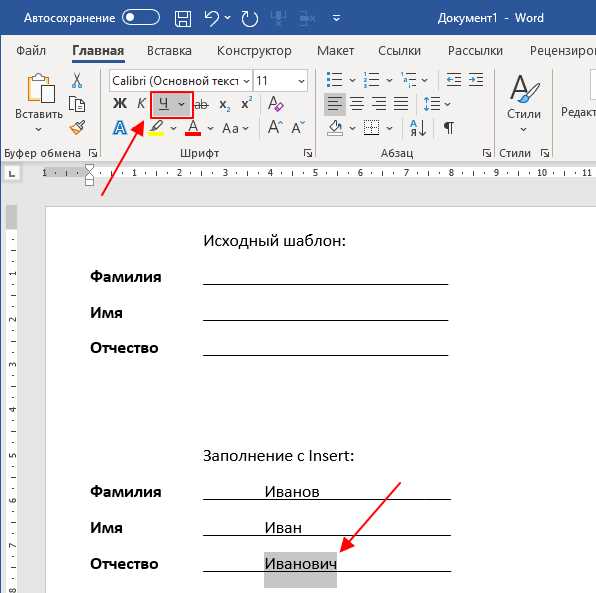Open the Стили pane dialog launcher
Screen dimensions: 596x593
[545, 153]
